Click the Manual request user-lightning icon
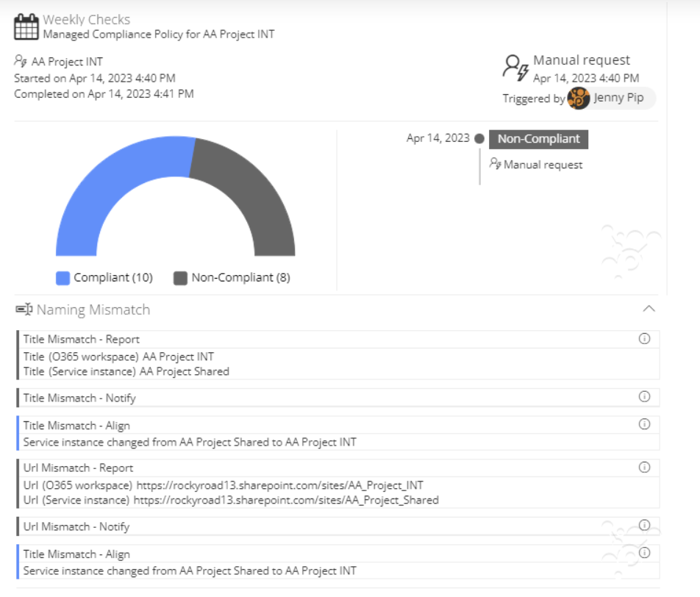The image size is (700, 597). point(515,68)
